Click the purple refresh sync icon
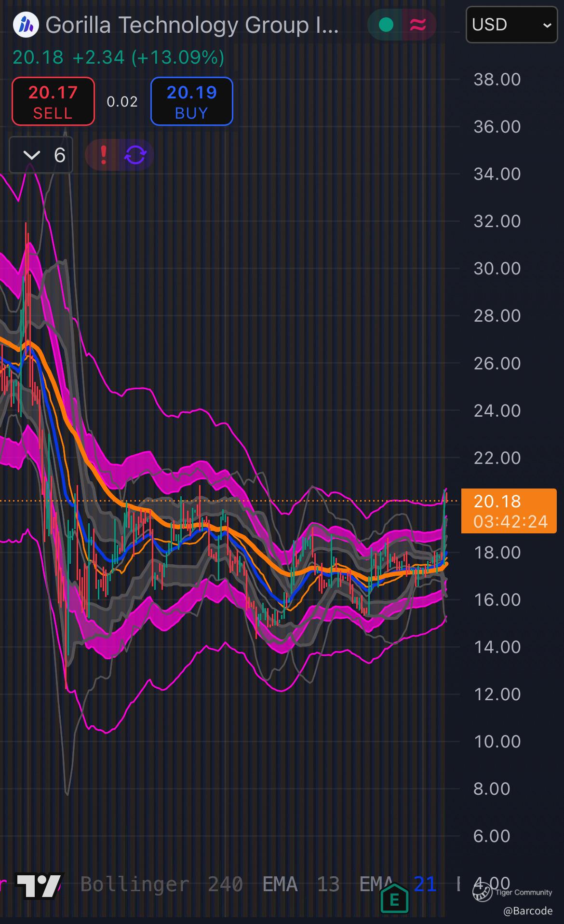This screenshot has width=564, height=924. click(135, 155)
